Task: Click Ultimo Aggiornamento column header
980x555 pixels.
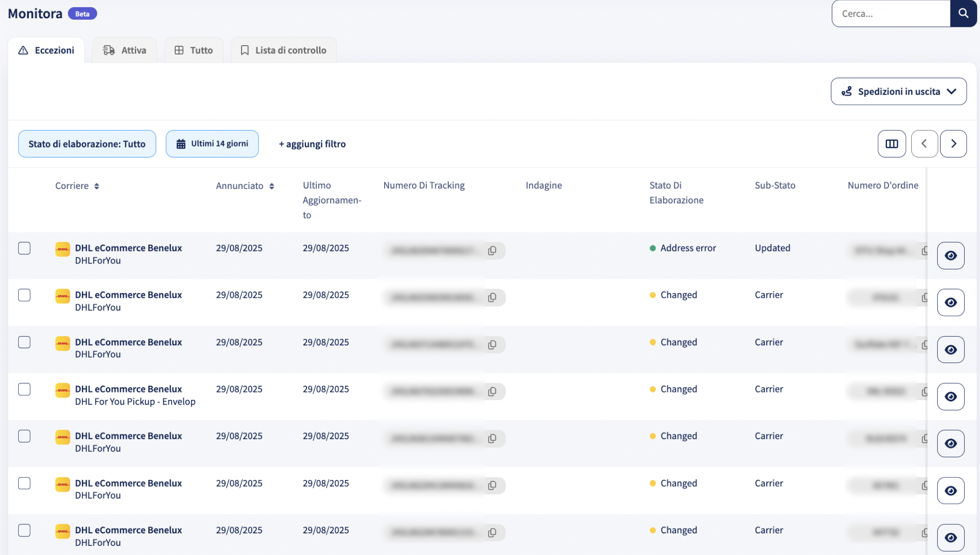Action: point(332,200)
